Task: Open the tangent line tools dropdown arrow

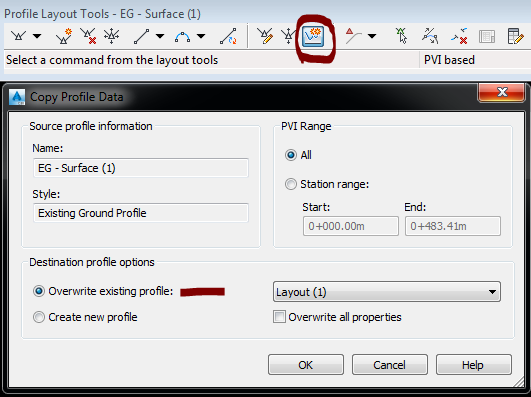Action: [x=160, y=36]
